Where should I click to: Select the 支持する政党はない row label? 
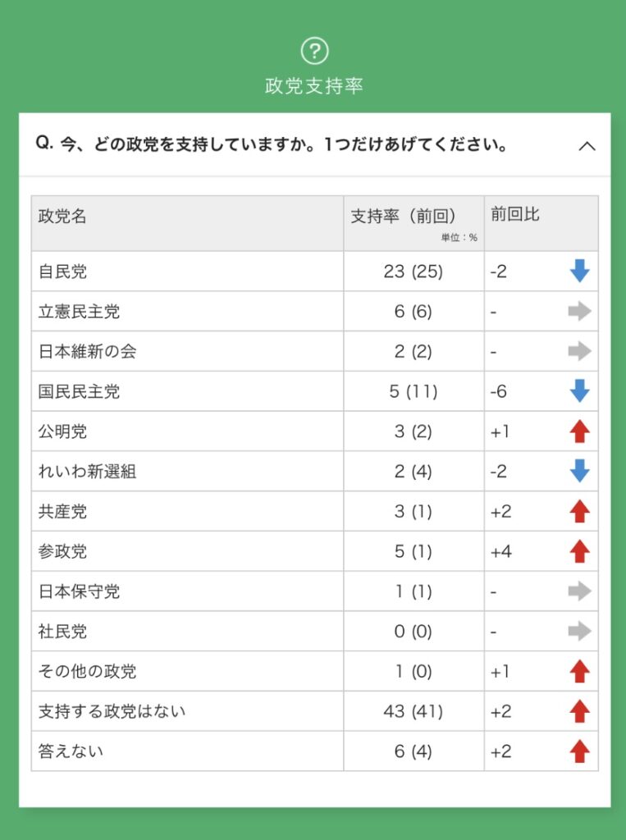112,711
